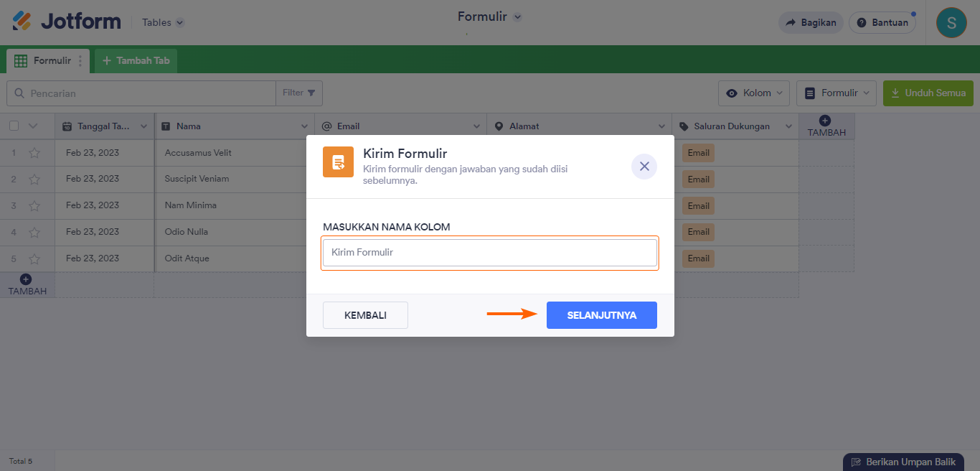
Task: Toggle the select all rows checkbox
Action: [x=14, y=126]
